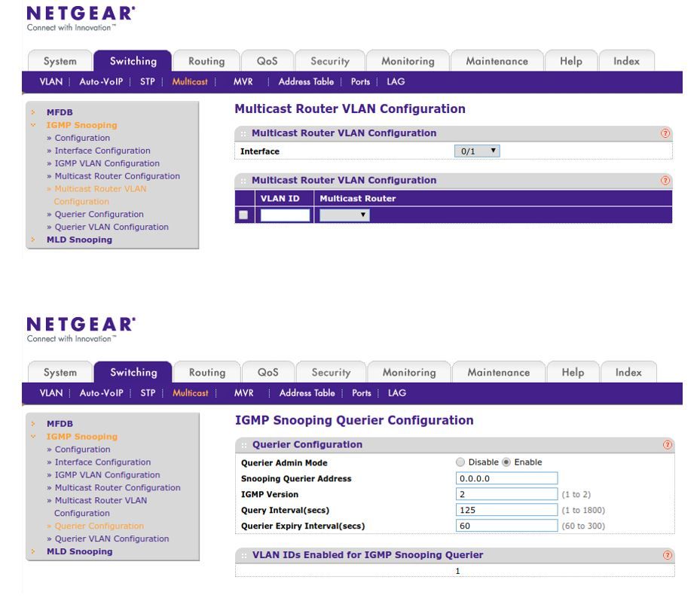Open Routing tab on the Multicast Router VLAN page

coord(206,61)
